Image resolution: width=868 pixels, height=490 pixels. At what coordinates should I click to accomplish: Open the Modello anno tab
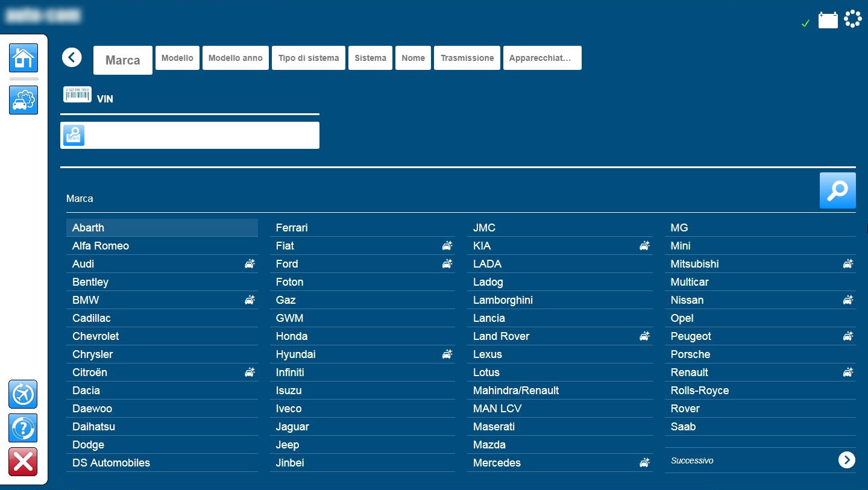pyautogui.click(x=236, y=58)
